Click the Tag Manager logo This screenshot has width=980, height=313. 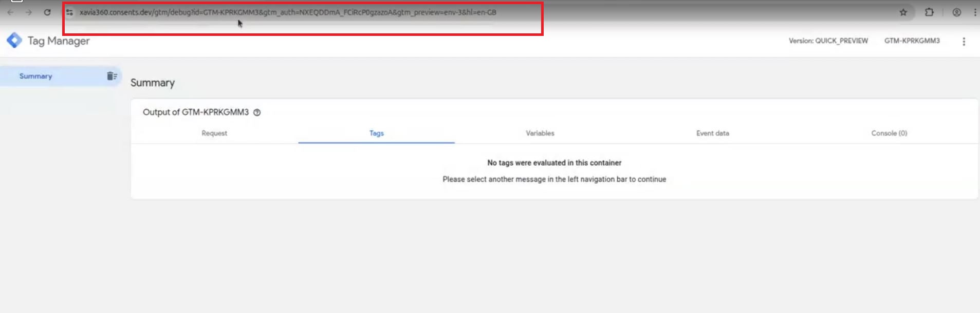click(14, 41)
